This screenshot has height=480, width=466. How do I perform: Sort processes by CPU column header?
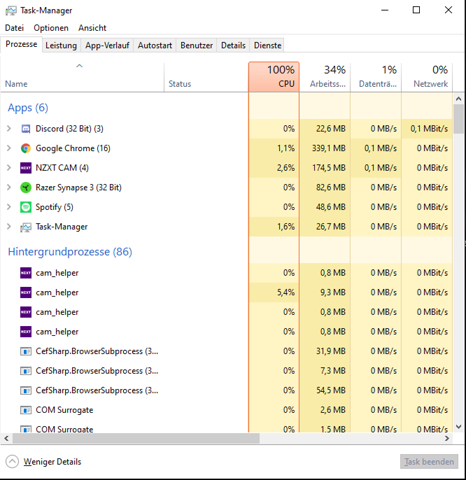274,77
